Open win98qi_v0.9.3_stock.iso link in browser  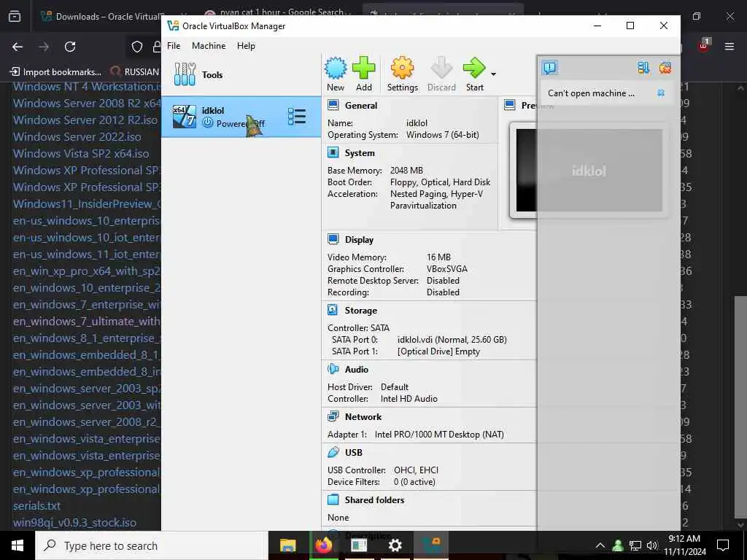coord(74,522)
